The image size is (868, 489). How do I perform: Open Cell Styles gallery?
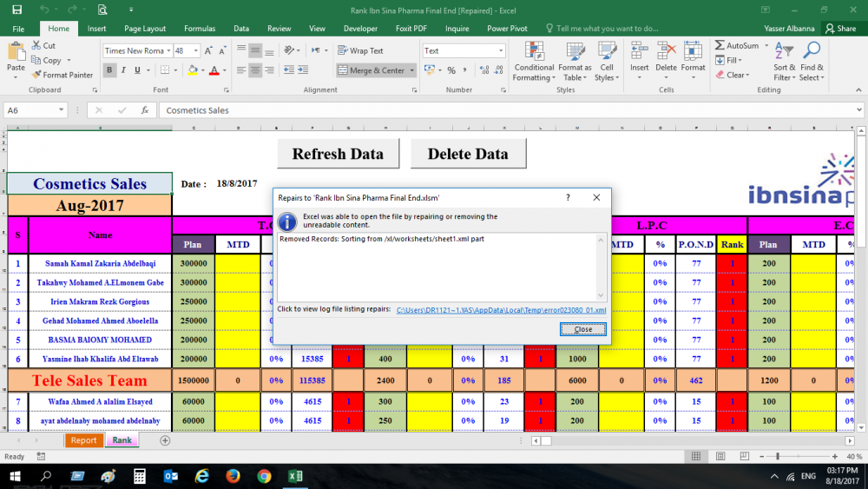tap(607, 62)
